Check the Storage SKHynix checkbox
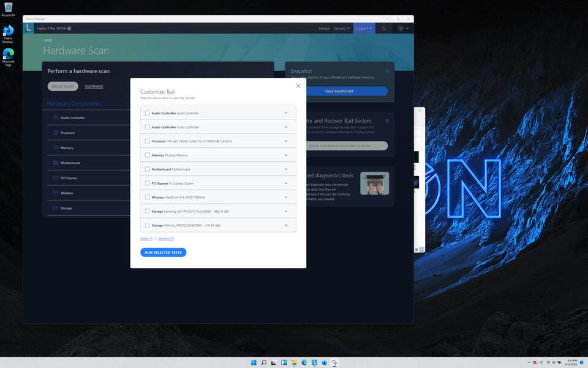The image size is (588, 368). click(148, 225)
